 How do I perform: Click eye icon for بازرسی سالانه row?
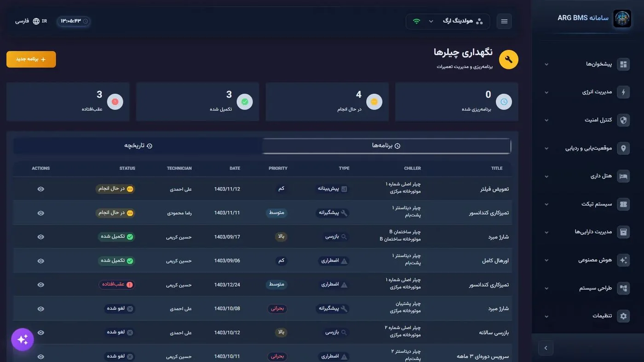coord(41,333)
